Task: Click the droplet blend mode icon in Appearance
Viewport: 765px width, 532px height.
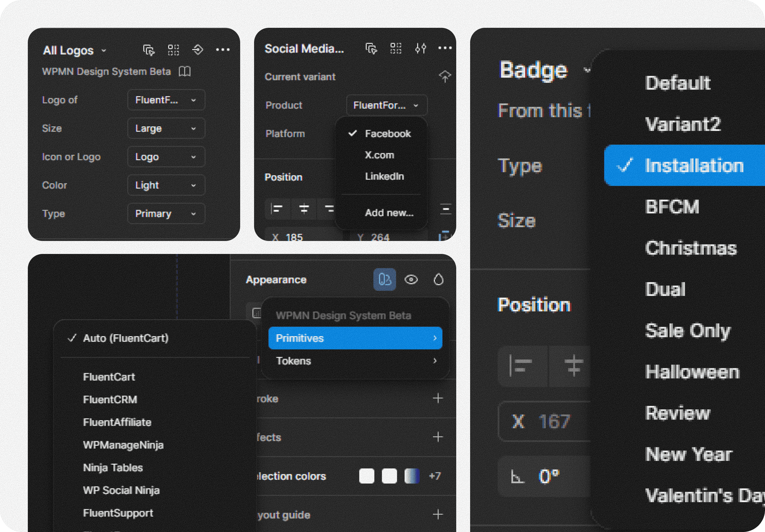Action: pyautogui.click(x=439, y=280)
